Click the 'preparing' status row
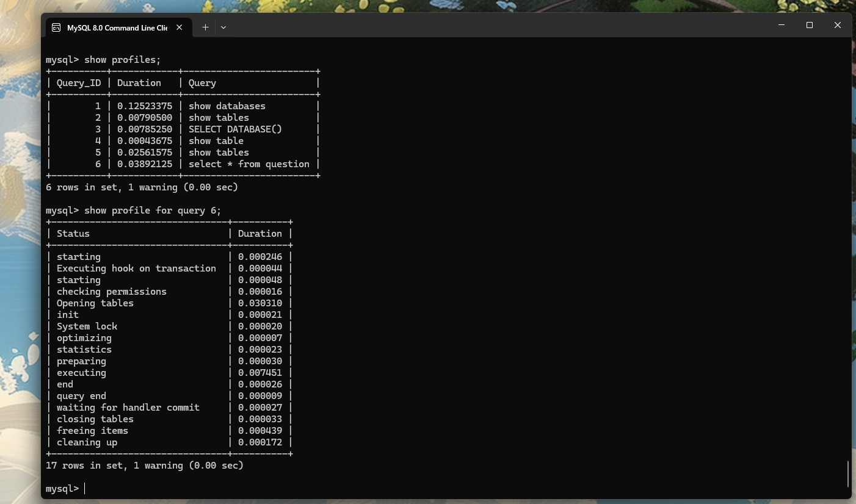 pyautogui.click(x=81, y=361)
